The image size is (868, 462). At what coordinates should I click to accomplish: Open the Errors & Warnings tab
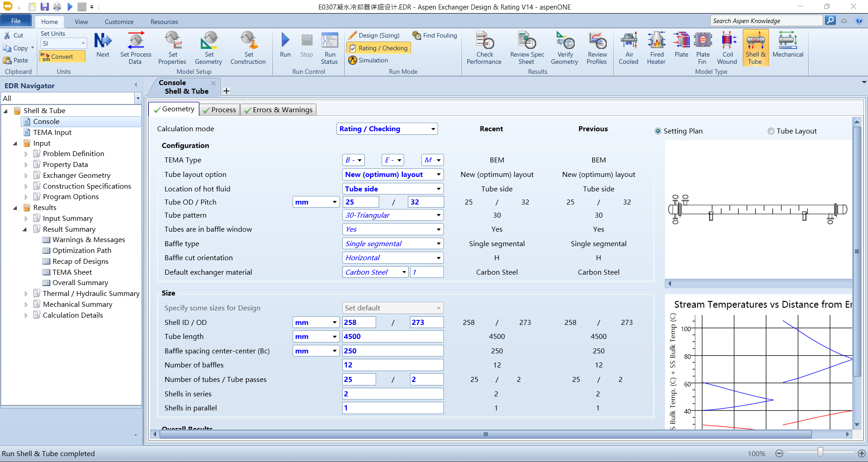(x=278, y=110)
